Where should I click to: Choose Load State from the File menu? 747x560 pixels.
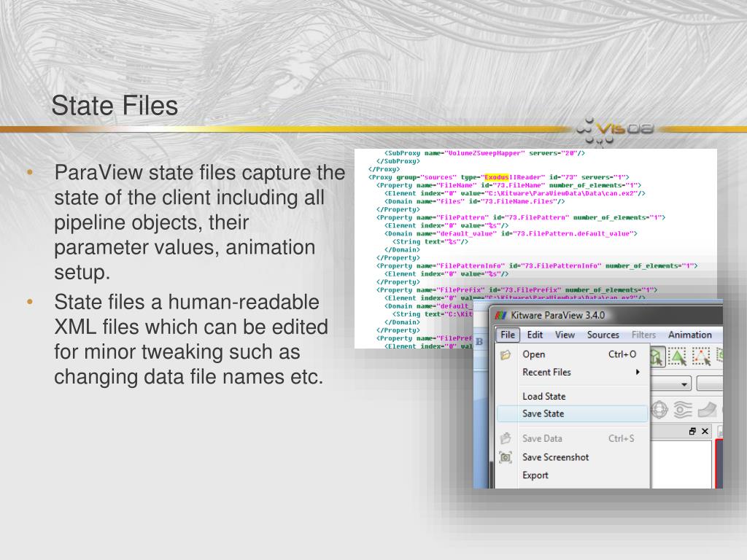click(x=573, y=396)
